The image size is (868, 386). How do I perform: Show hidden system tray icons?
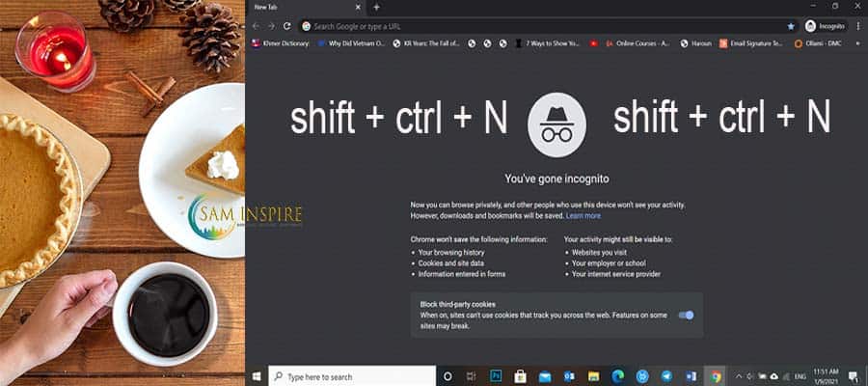(739, 376)
